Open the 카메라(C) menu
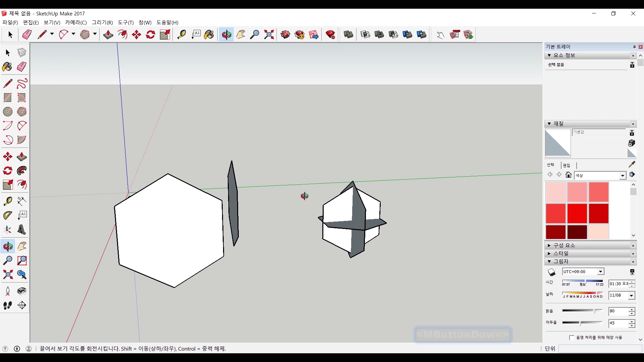The width and height of the screenshot is (644, 362). point(76,22)
